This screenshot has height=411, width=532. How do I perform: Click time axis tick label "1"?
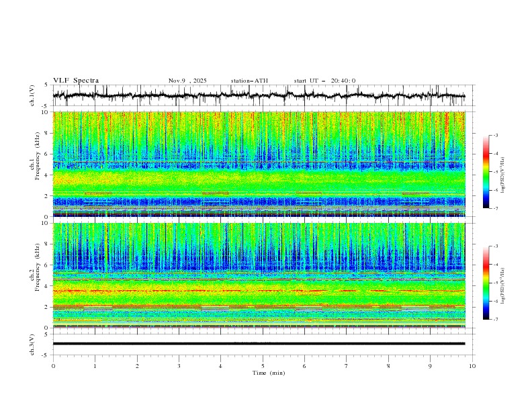click(95, 366)
